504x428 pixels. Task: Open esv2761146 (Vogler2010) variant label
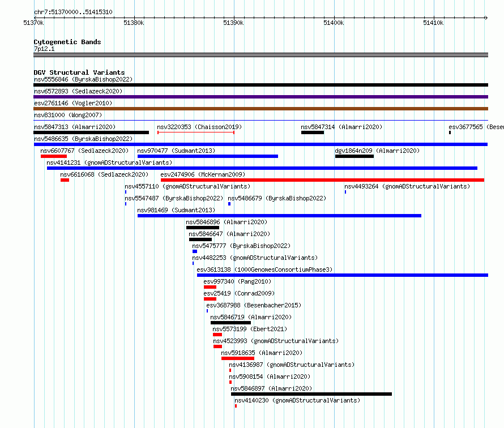click(x=73, y=103)
